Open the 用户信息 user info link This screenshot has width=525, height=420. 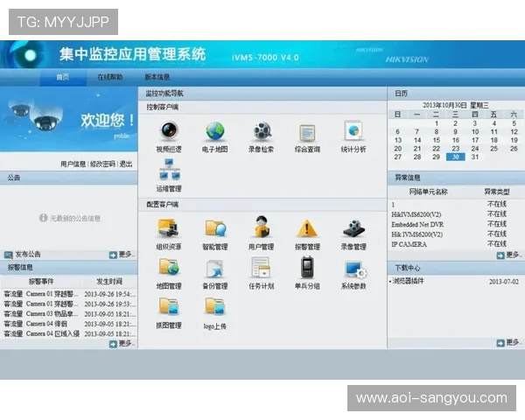[73, 164]
